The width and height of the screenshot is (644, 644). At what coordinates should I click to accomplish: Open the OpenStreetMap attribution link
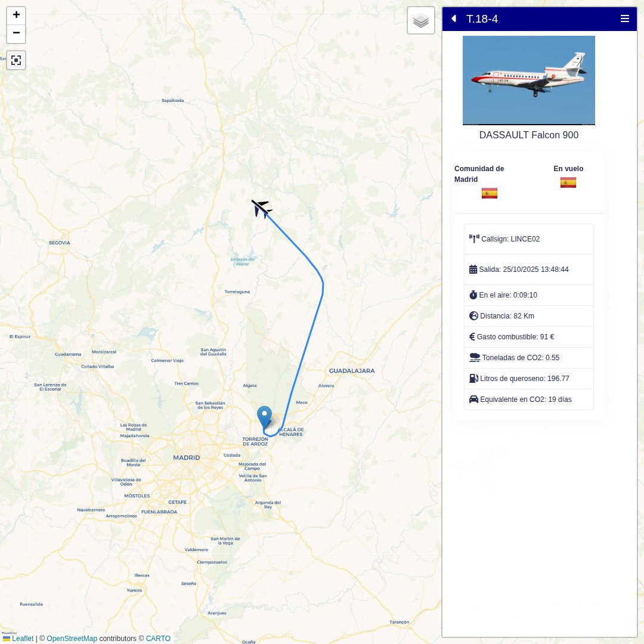(72, 638)
